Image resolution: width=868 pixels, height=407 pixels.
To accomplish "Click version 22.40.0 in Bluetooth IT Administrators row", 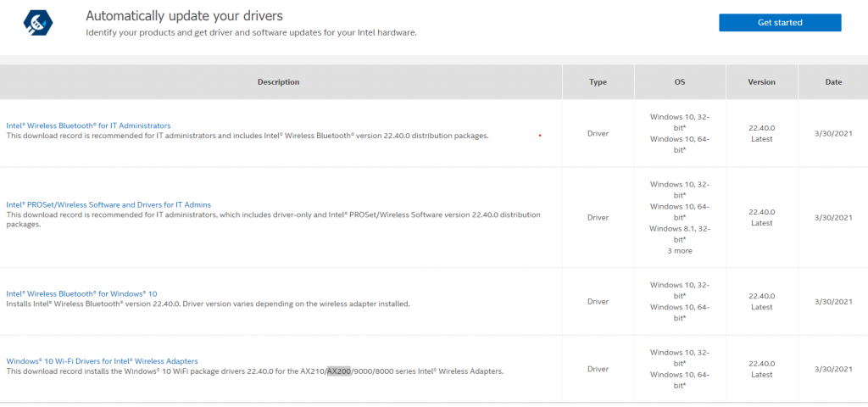I will 762,128.
